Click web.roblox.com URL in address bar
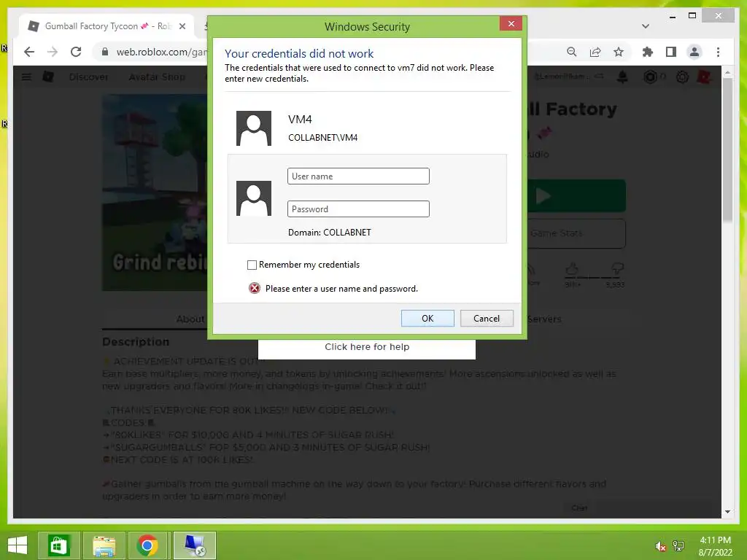 (x=161, y=52)
